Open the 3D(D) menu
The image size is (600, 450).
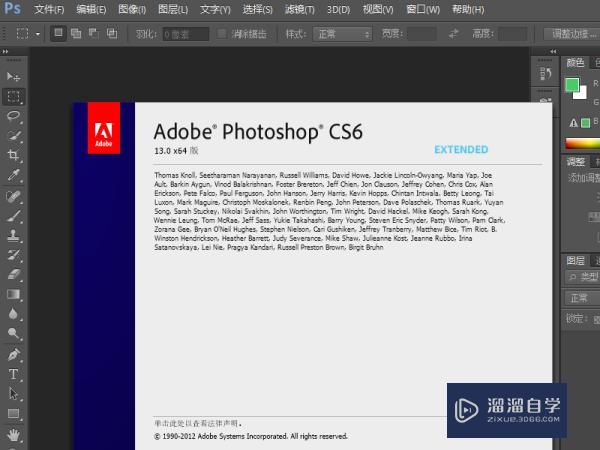pos(339,9)
